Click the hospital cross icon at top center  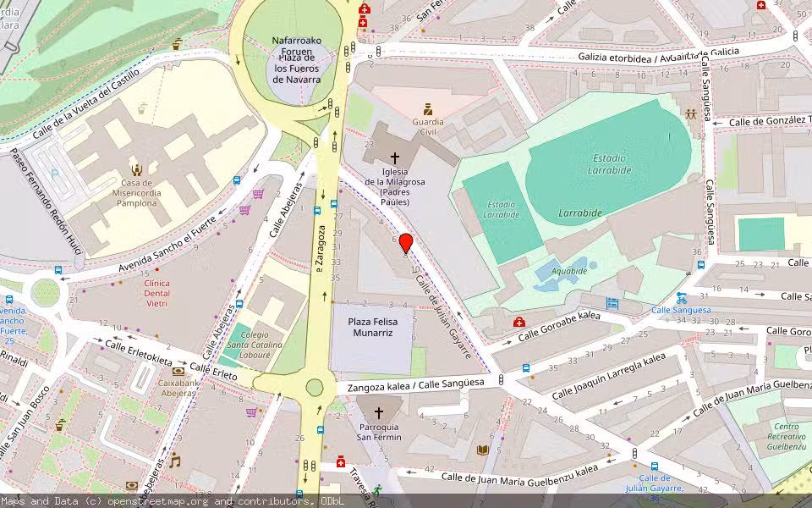coord(364,11)
